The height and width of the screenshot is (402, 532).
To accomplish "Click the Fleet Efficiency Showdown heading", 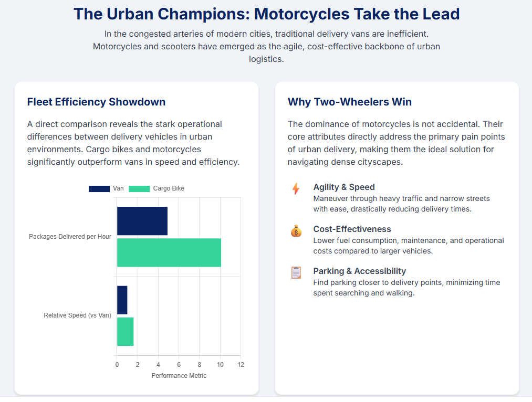I will coord(96,102).
